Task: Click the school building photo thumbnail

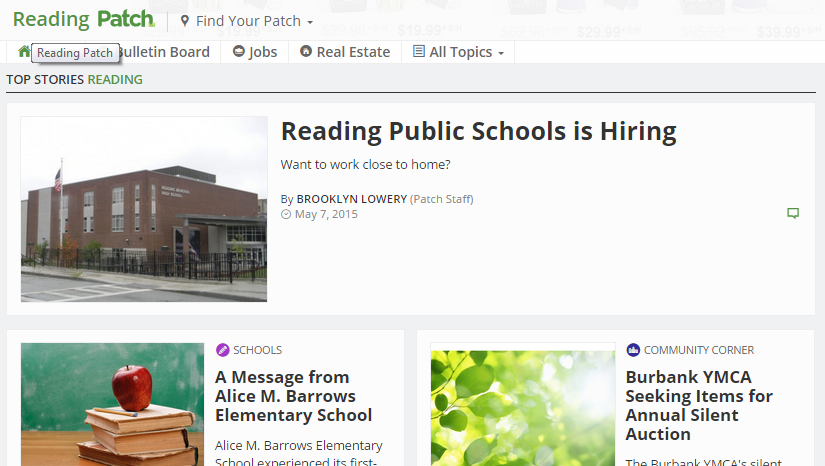Action: (144, 209)
